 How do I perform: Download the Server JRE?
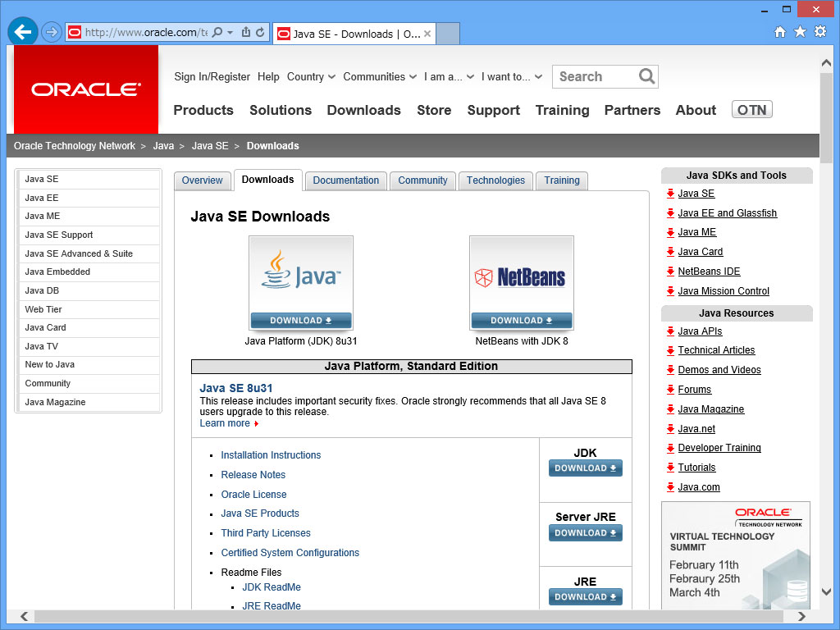pos(586,533)
